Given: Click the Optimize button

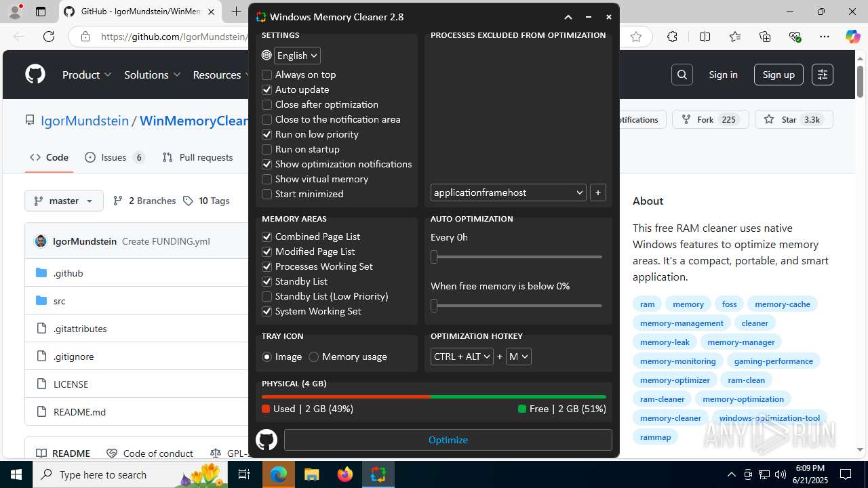Looking at the screenshot, I should tap(448, 440).
